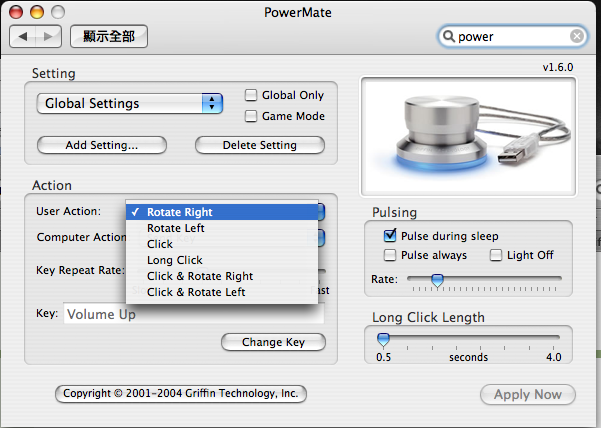Click the v1.6.0 version label
The image size is (601, 428).
[558, 67]
